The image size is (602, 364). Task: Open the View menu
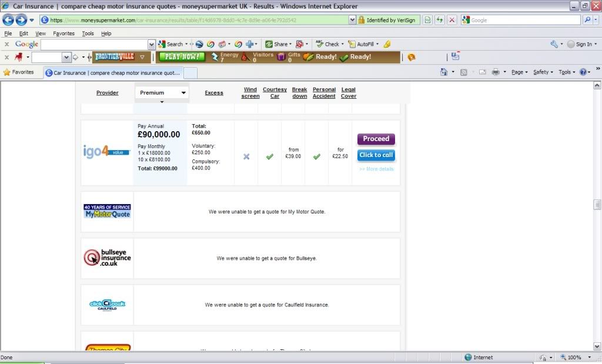41,34
